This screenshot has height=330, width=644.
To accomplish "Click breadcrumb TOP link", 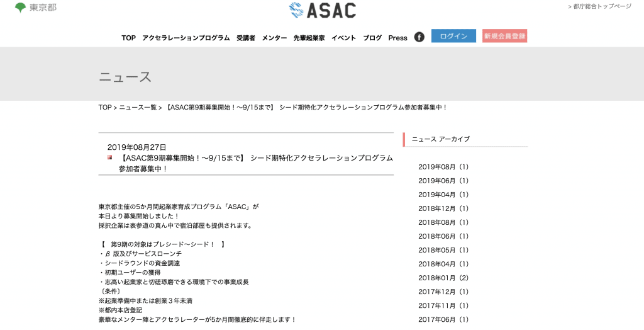I will (105, 108).
